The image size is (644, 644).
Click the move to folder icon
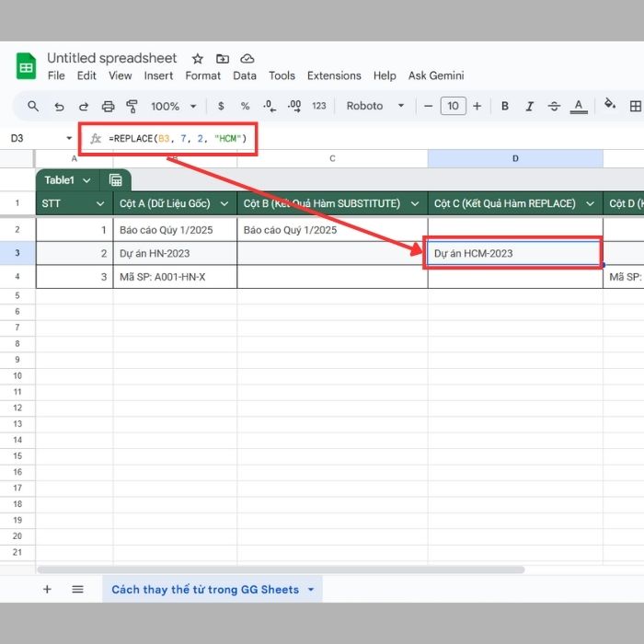223,59
